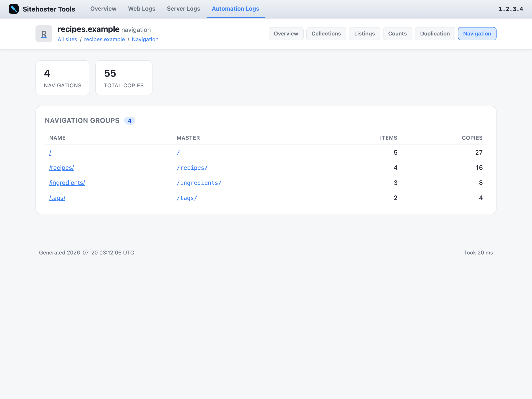This screenshot has height=399, width=532.
Task: Follow the All sites breadcrumb link
Action: [x=67, y=39]
